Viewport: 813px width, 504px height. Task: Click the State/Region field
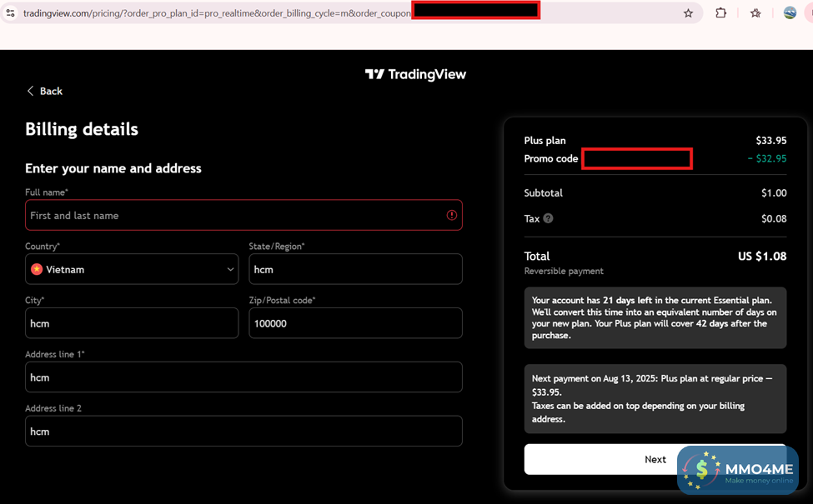click(356, 269)
